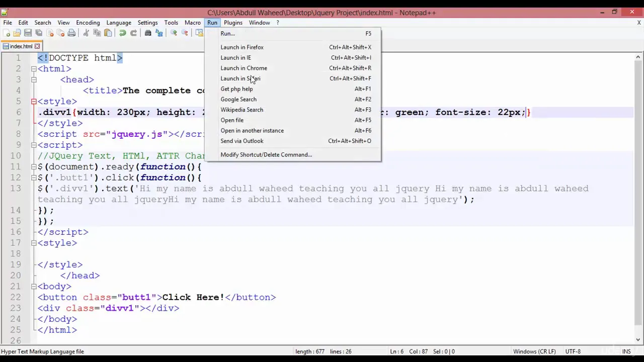This screenshot has height=362, width=644.
Task: Close the index.html tab with its red X
Action: click(37, 46)
